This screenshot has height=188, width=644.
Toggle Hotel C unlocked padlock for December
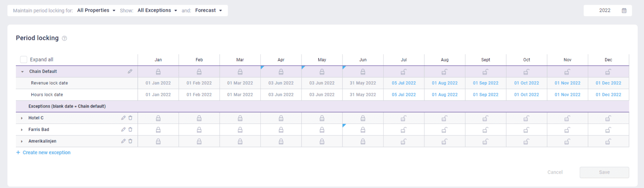tap(608, 118)
